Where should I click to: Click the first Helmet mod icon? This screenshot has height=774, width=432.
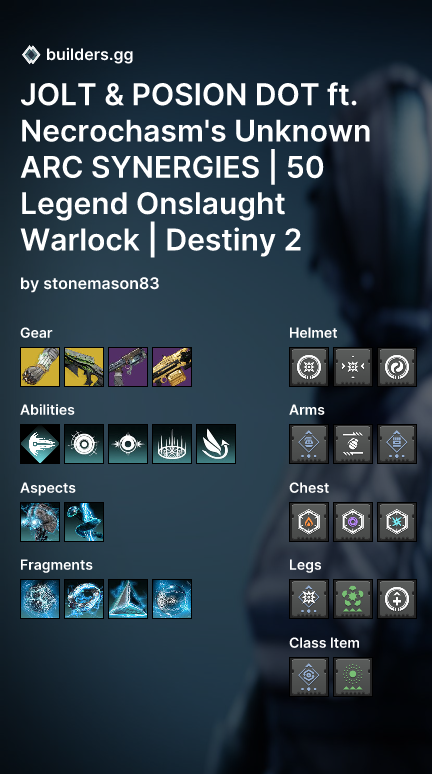click(x=309, y=367)
